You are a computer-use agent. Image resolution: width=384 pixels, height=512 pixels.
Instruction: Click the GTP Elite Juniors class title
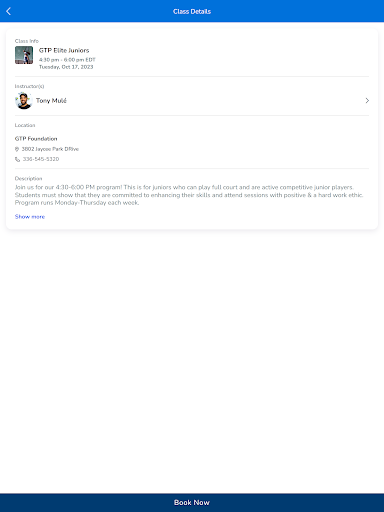point(64,50)
